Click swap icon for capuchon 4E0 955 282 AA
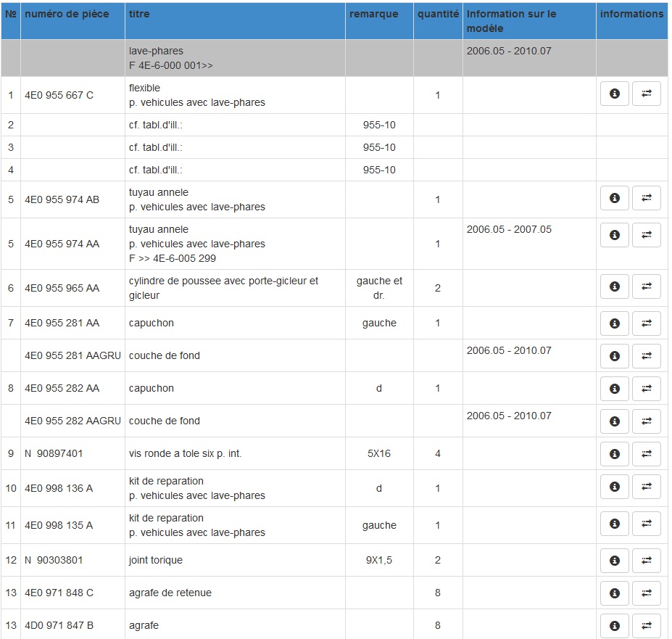This screenshot has height=639, width=672. (647, 389)
